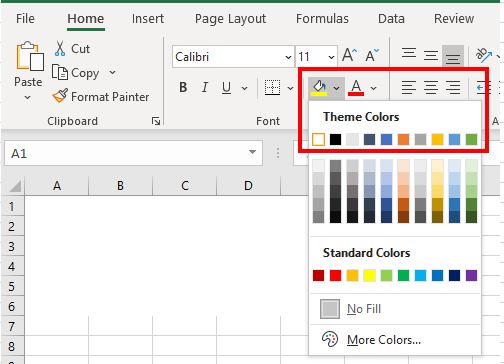Pick white theme color swatch
The height and width of the screenshot is (364, 504).
(318, 139)
